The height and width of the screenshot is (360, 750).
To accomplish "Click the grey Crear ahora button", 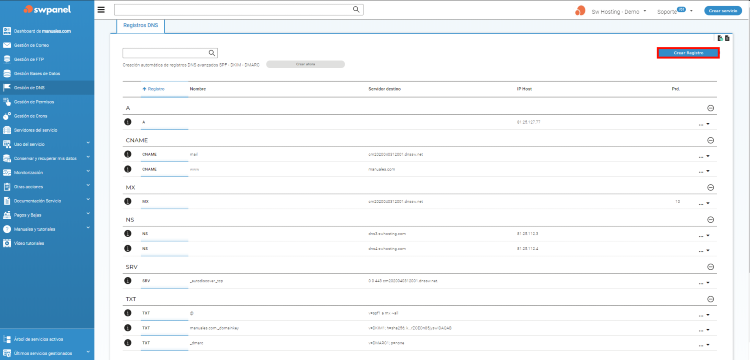I will pos(305,64).
